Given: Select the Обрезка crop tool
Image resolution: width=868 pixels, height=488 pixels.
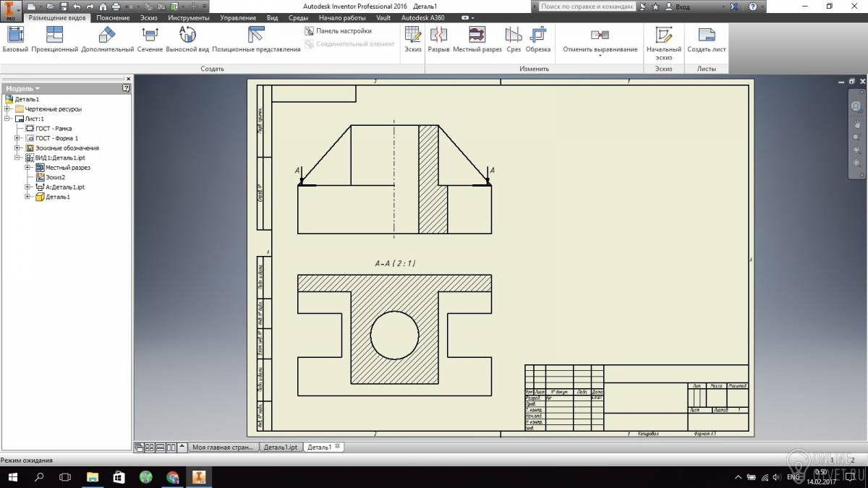Looking at the screenshot, I should (x=537, y=39).
